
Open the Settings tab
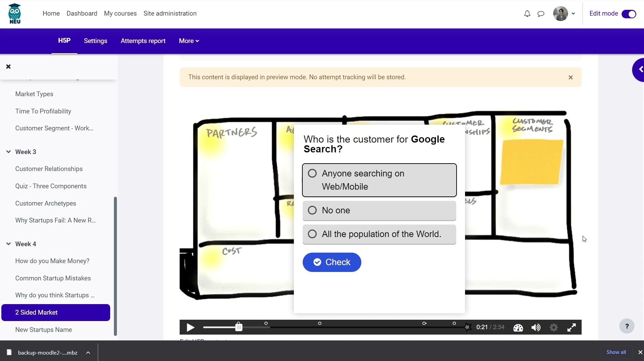click(96, 41)
